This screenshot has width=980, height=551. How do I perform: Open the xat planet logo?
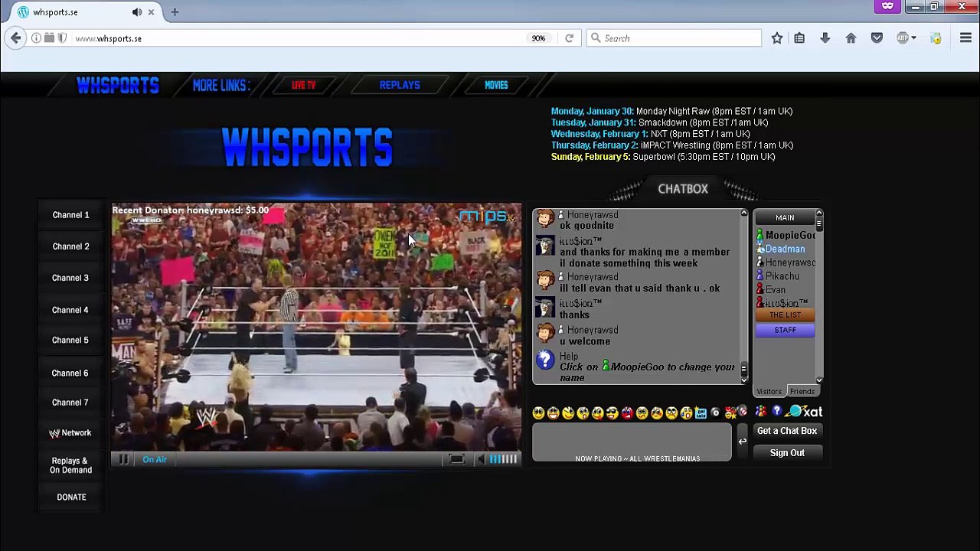coord(804,412)
